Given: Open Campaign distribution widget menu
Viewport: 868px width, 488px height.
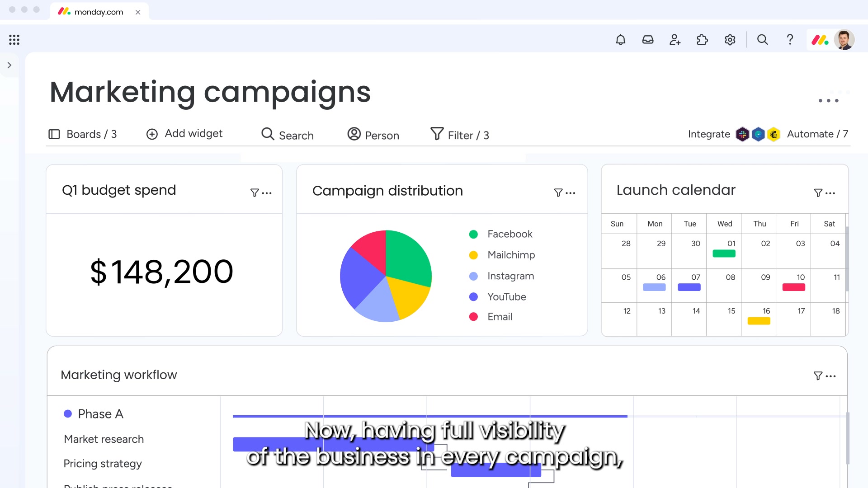Looking at the screenshot, I should (x=571, y=193).
